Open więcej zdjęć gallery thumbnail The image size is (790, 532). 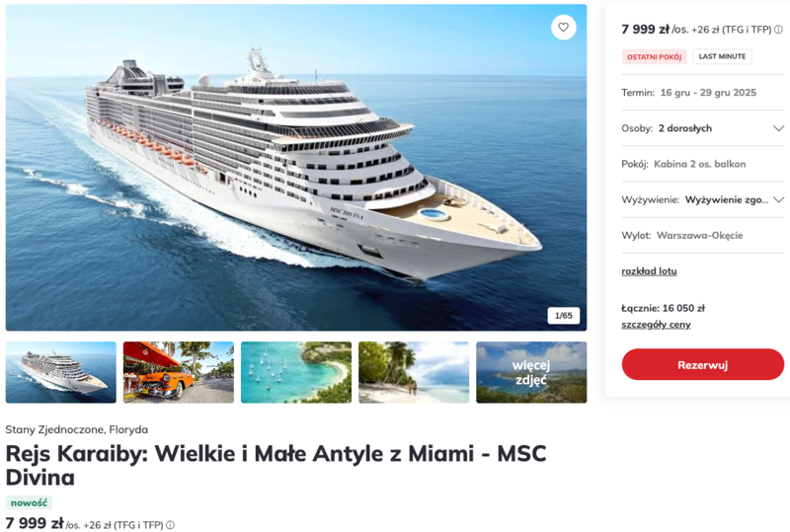coord(531,372)
